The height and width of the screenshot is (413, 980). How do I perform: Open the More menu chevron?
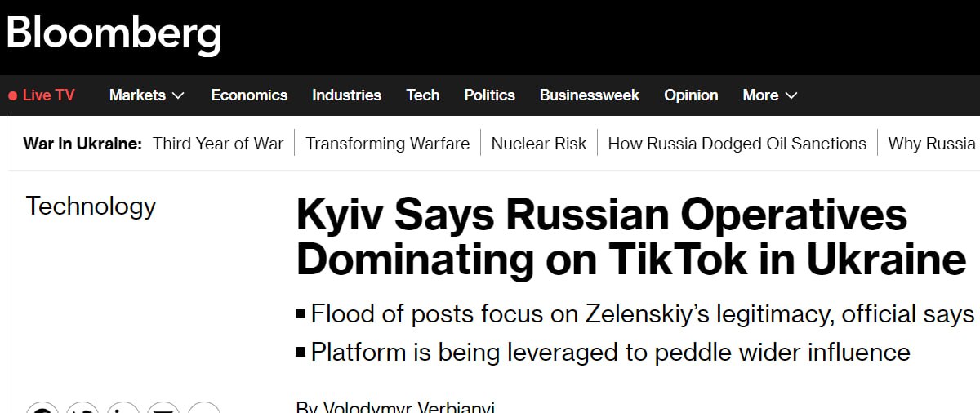(791, 95)
